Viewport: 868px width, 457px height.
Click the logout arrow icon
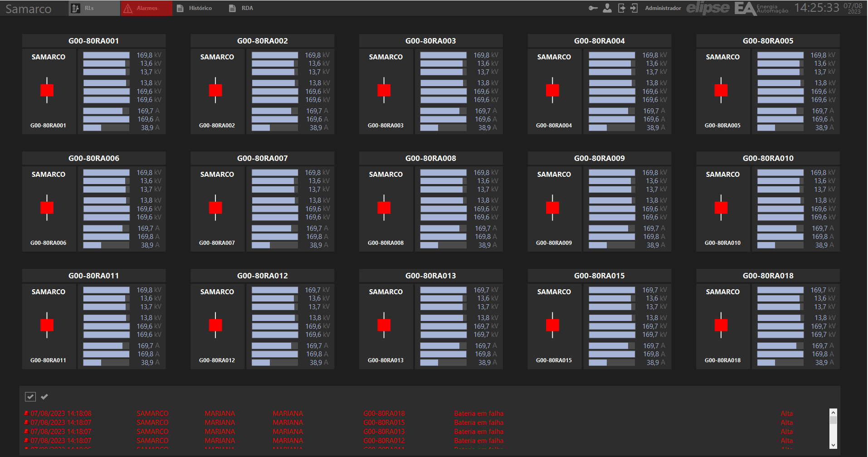coord(621,8)
